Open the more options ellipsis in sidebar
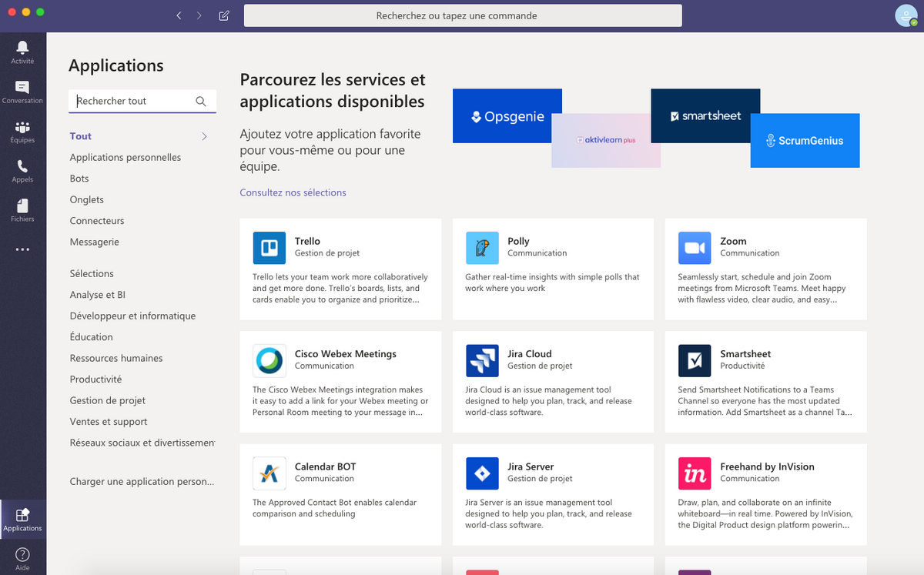 tap(22, 249)
